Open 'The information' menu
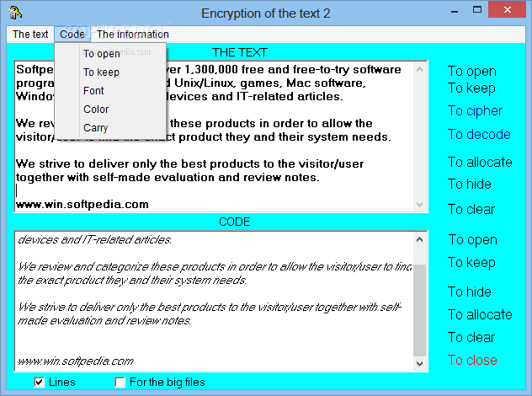Screen dimensions: 532x396 click(133, 35)
